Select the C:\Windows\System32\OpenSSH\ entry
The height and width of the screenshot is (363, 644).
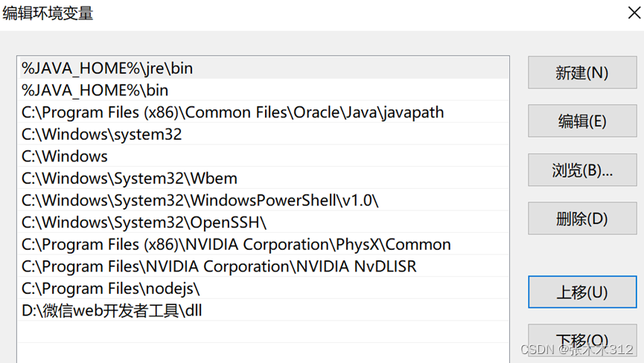[x=264, y=222]
